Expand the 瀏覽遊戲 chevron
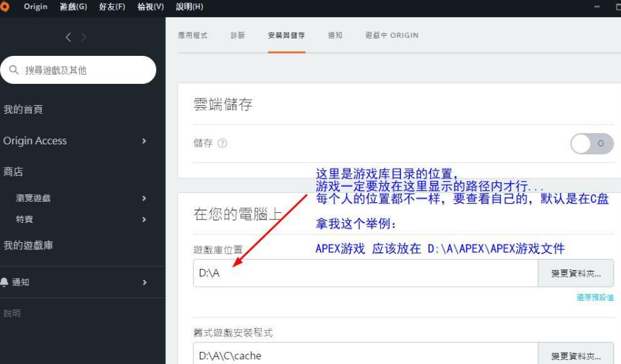The image size is (621, 364). tap(144, 198)
